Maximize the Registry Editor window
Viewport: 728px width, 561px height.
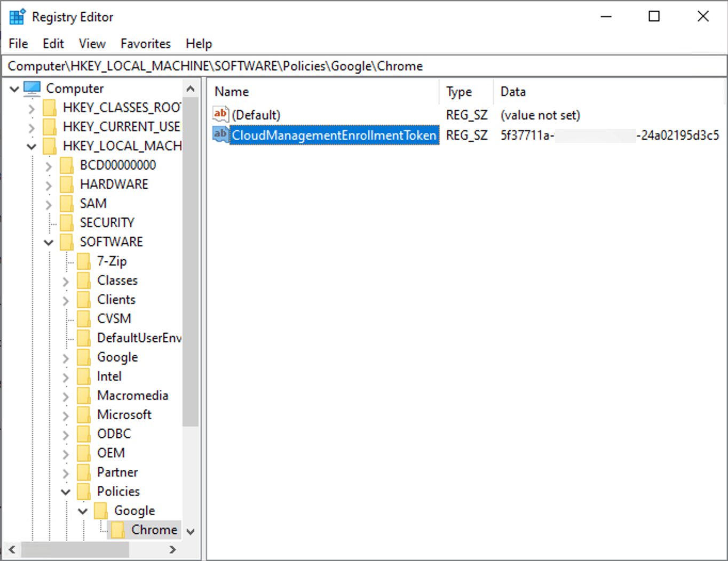[654, 17]
